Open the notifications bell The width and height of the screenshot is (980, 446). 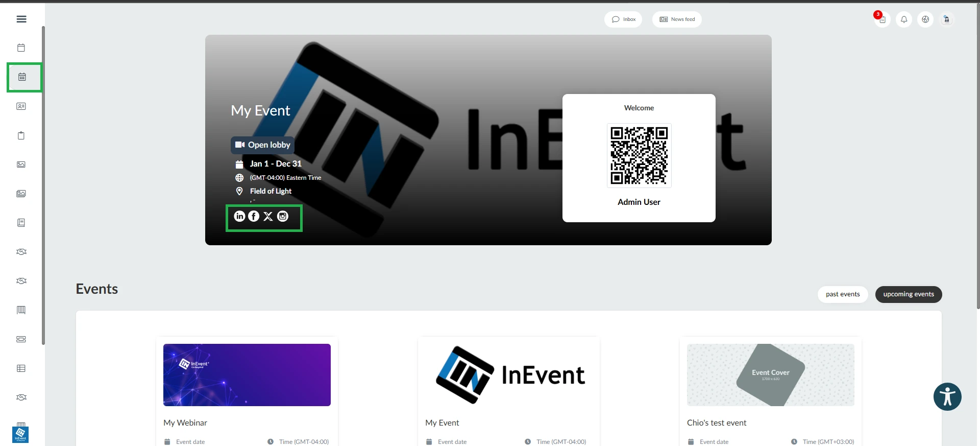[x=904, y=19]
